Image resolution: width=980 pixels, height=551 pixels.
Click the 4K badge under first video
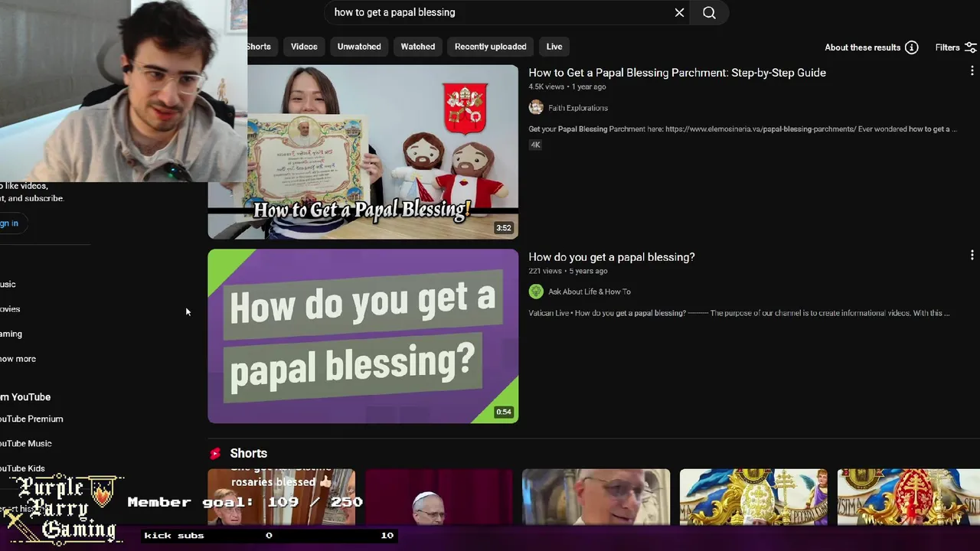pyautogui.click(x=535, y=145)
